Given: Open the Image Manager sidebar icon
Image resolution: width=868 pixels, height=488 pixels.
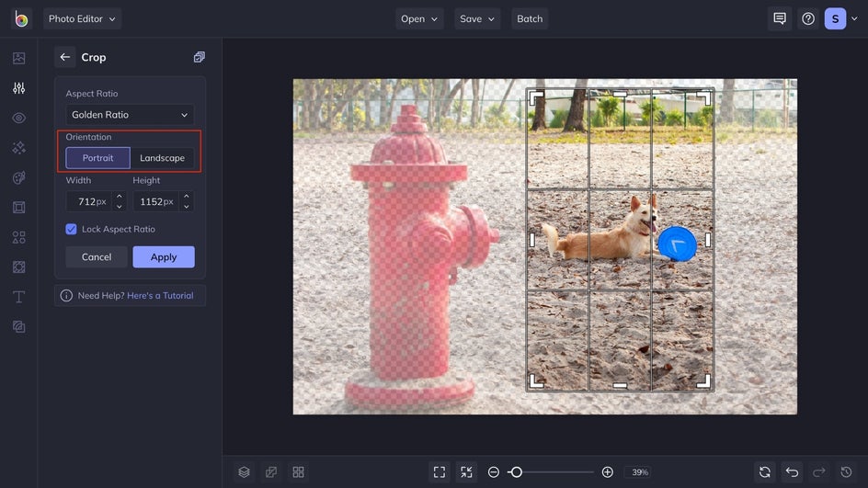Looking at the screenshot, I should (18, 58).
